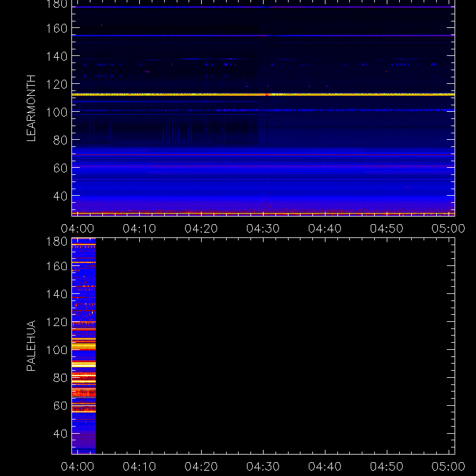476x476 pixels.
Task: Click the 04:20 time label under the Palehua plot
Action: pyautogui.click(x=201, y=466)
